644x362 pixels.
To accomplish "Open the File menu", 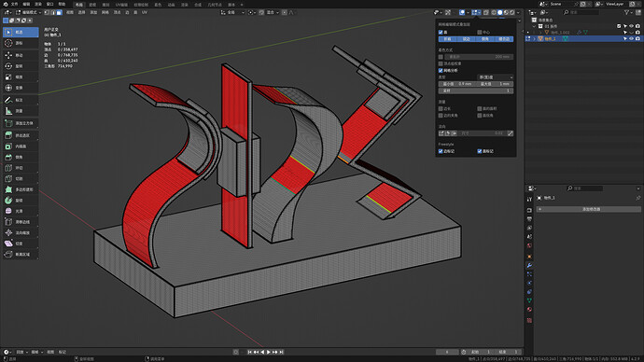I will (x=14, y=4).
